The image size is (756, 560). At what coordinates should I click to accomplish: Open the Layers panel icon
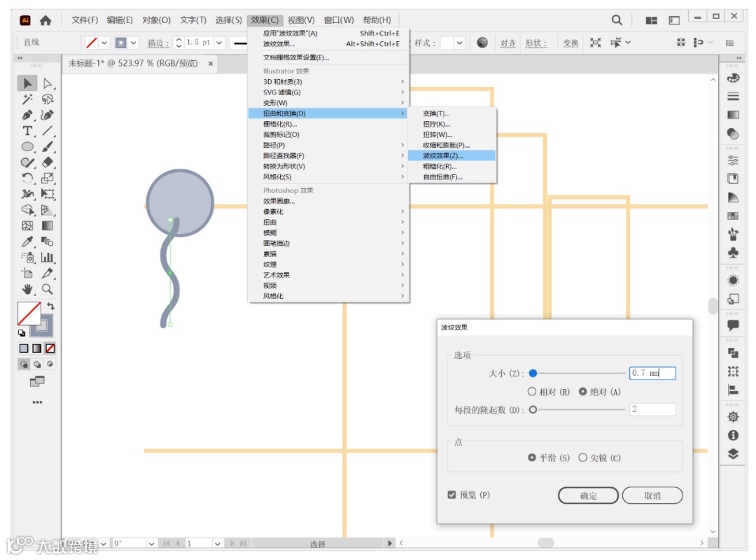pos(734,454)
